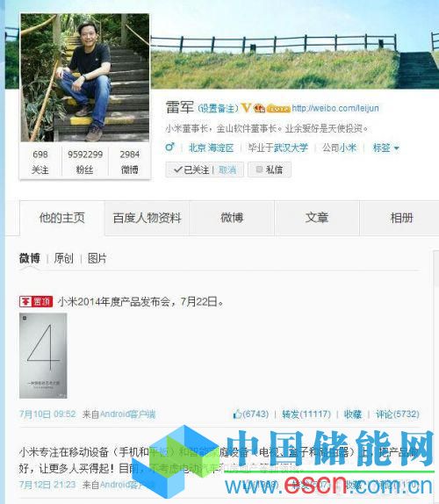Click the thumbs-up like icon on July 10 post
The width and height of the screenshot is (439, 504).
[237, 414]
